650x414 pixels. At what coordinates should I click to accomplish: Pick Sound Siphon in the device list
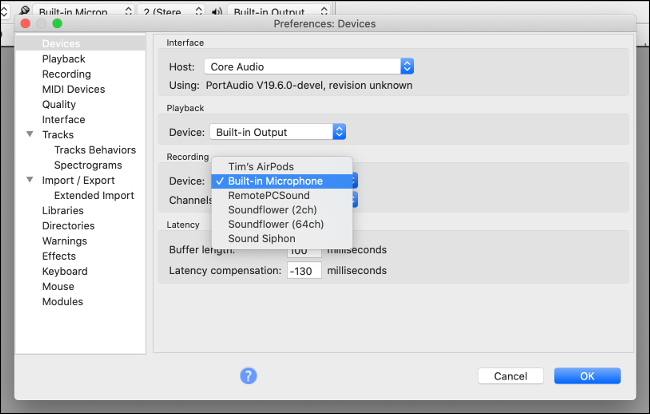[261, 239]
